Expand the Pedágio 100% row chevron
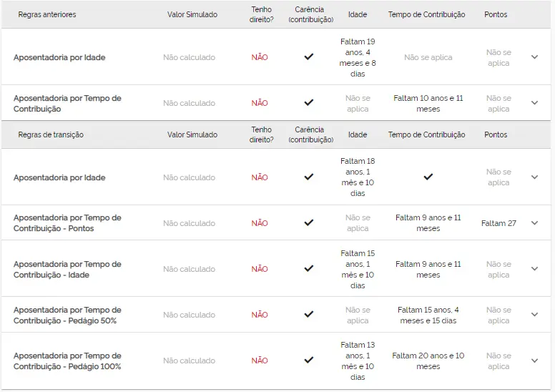This screenshot has height=392, width=555. 534,361
